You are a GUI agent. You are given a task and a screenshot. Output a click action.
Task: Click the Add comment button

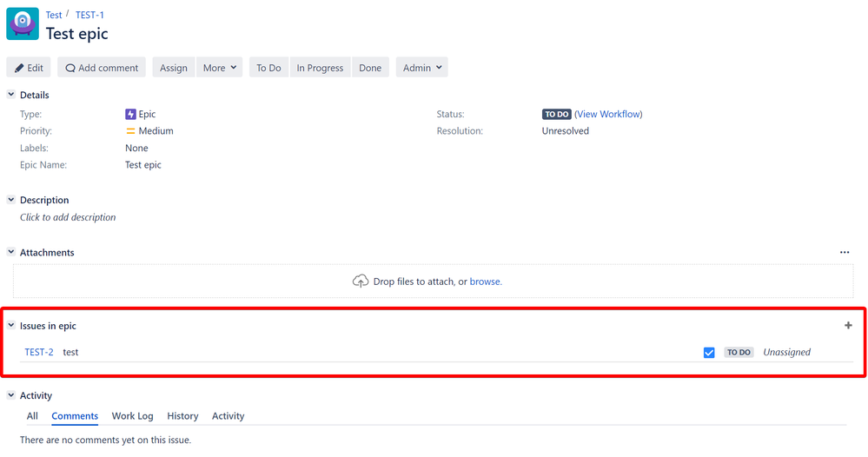pyautogui.click(x=102, y=68)
